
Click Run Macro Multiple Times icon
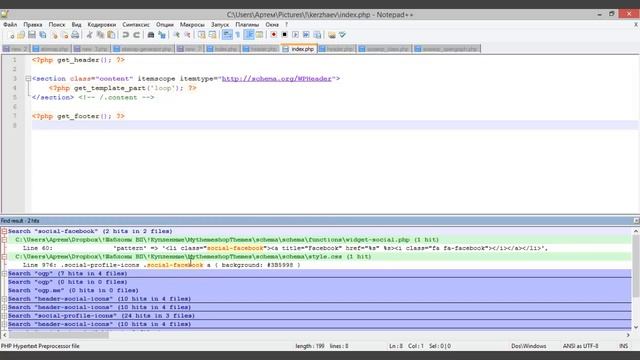click(306, 35)
